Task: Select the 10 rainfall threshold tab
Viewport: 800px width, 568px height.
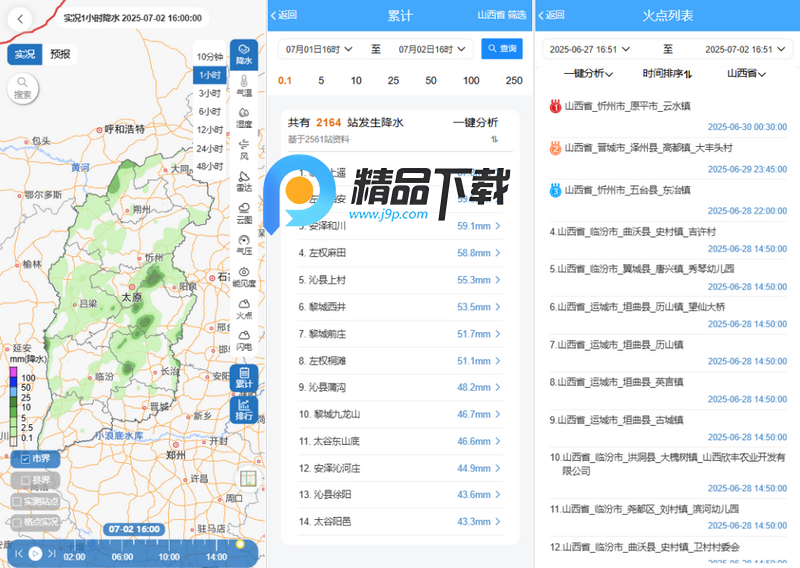Action: click(356, 81)
